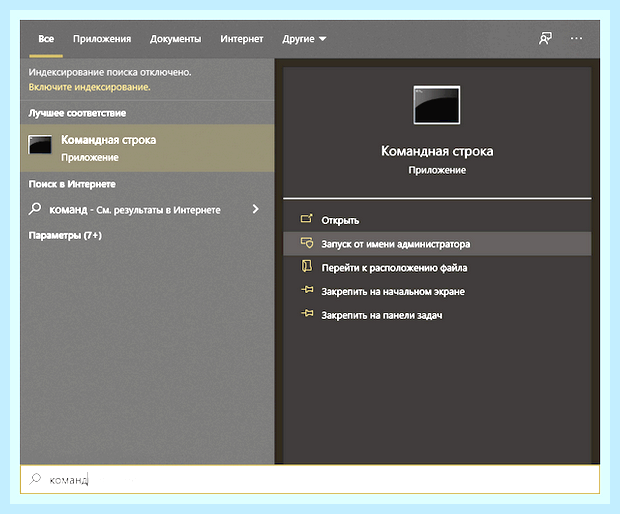Select the Документы tab
The image size is (620, 514).
click(x=176, y=39)
